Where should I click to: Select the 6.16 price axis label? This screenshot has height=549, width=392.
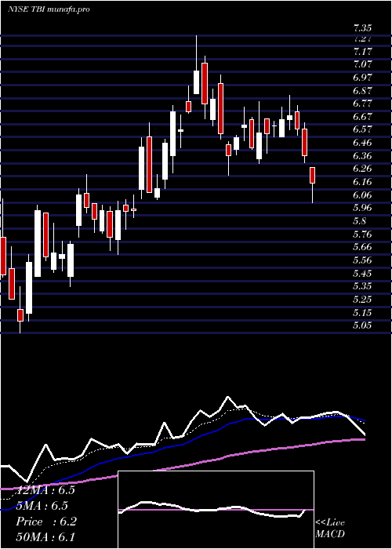coord(362,182)
